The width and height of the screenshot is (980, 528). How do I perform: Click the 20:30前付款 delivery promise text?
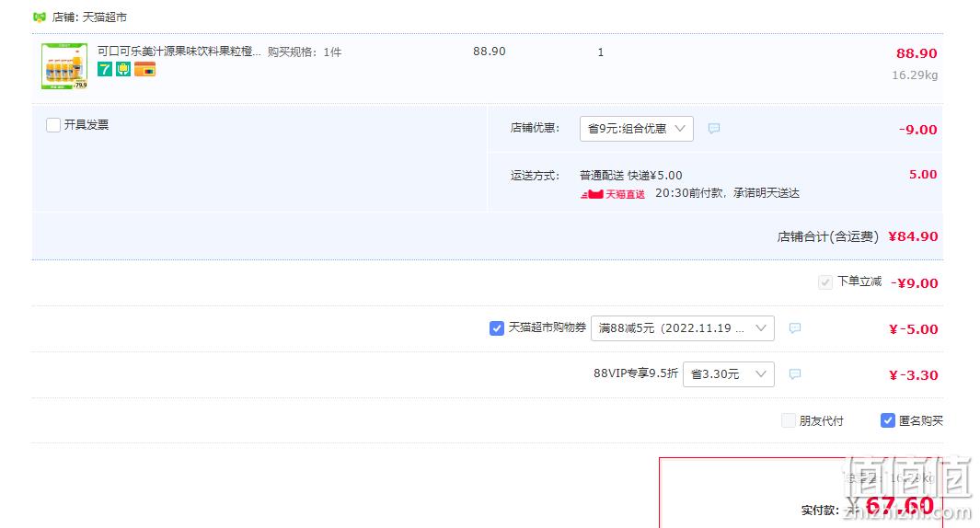coord(728,193)
